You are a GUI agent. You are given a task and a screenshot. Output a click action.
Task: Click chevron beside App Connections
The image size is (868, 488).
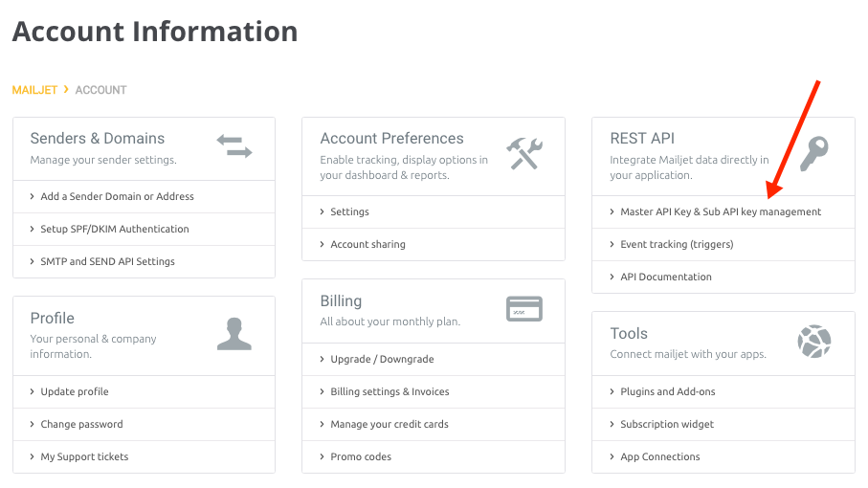pyautogui.click(x=612, y=457)
